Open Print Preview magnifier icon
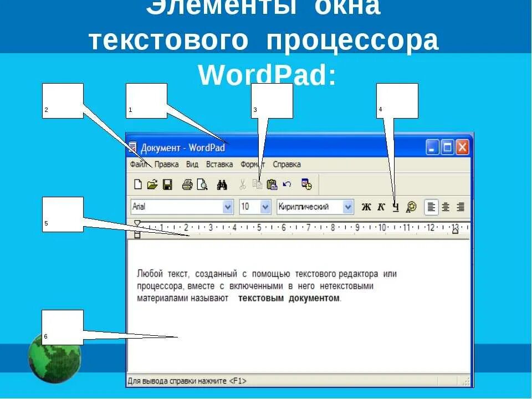 pyautogui.click(x=202, y=184)
